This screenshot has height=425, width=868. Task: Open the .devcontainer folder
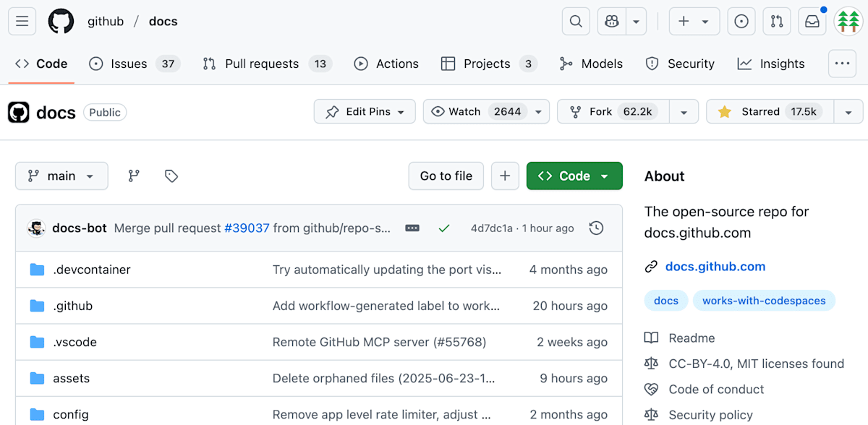pyautogui.click(x=92, y=270)
